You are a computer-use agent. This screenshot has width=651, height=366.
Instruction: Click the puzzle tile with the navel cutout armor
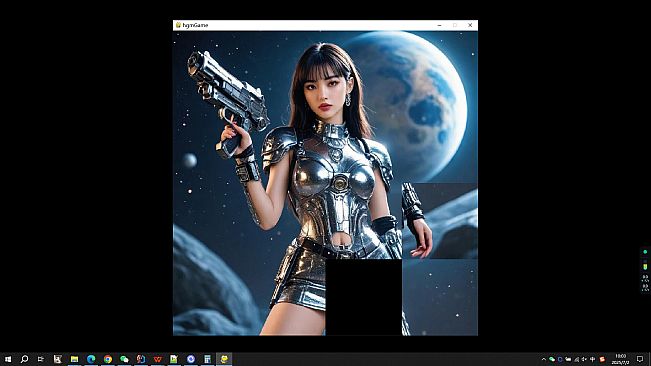pos(364,221)
